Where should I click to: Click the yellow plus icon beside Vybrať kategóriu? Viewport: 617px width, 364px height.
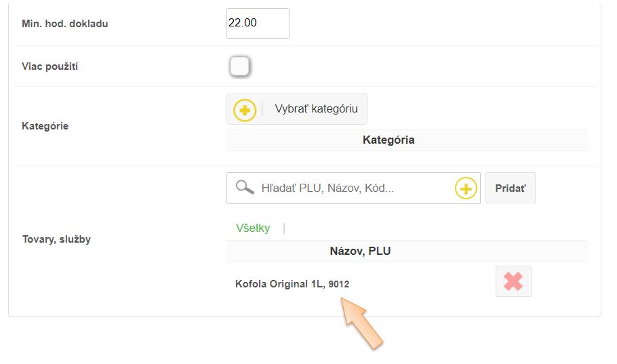tap(245, 110)
